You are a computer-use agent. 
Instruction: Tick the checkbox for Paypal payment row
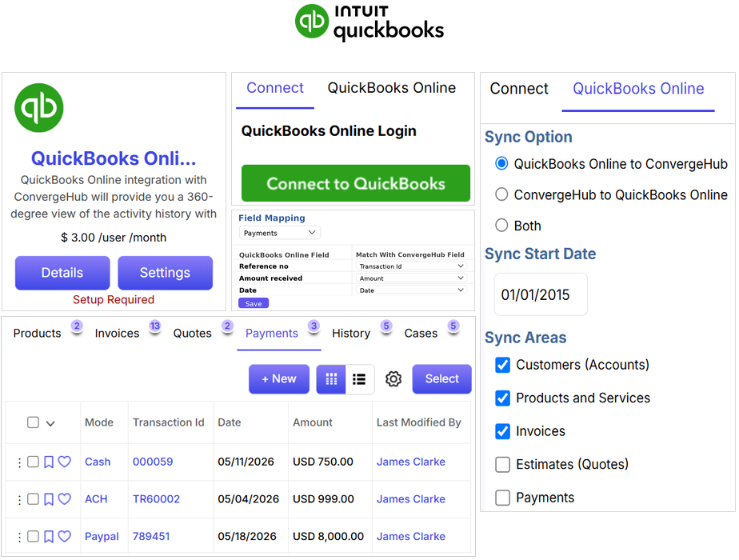tap(33, 537)
